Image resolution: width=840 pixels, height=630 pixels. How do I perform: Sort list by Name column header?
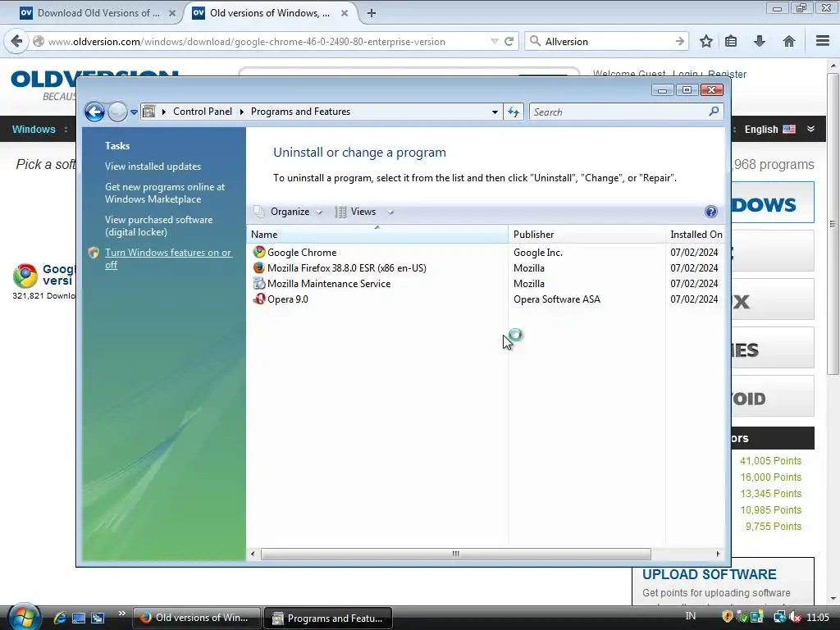(x=377, y=234)
